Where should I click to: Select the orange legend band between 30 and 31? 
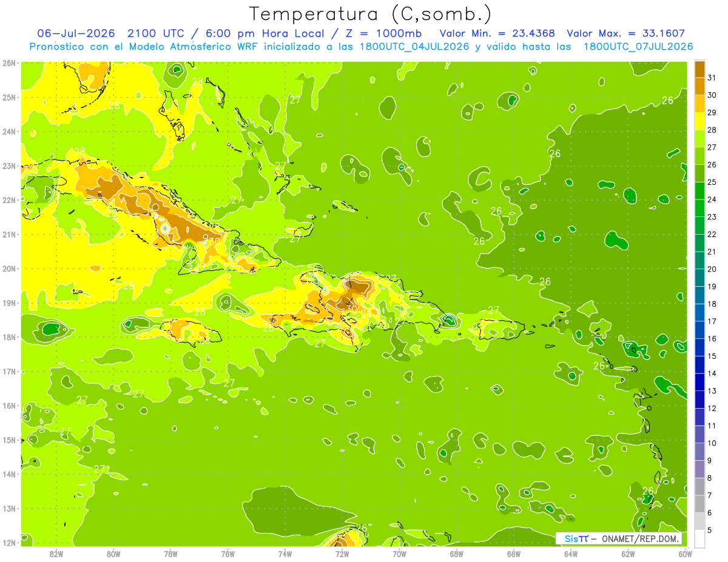click(699, 86)
